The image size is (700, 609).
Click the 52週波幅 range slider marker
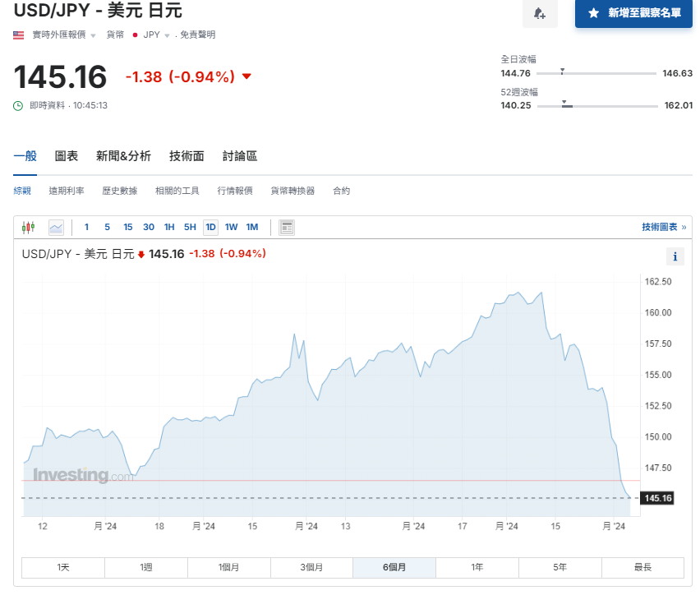[x=565, y=105]
